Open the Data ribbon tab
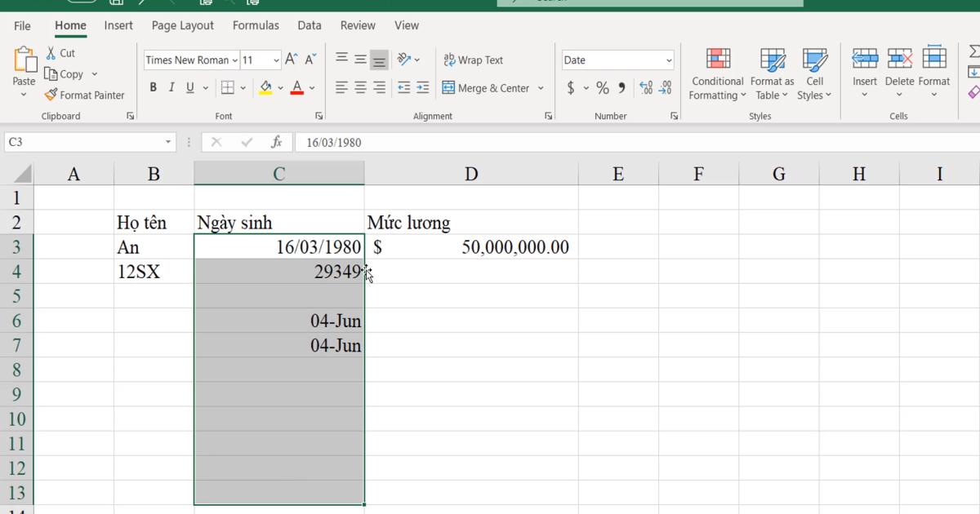The height and width of the screenshot is (514, 980). [x=310, y=25]
